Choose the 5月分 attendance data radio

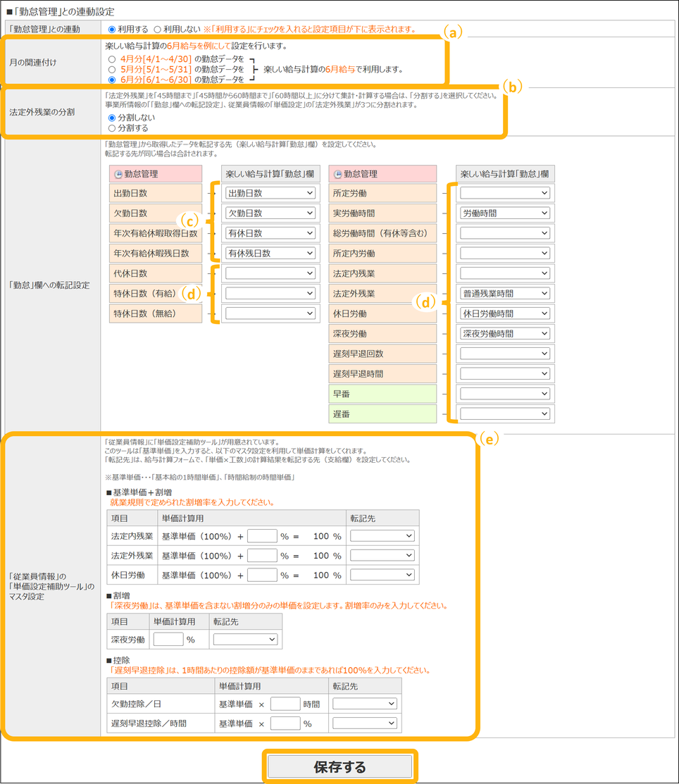pyautogui.click(x=112, y=70)
